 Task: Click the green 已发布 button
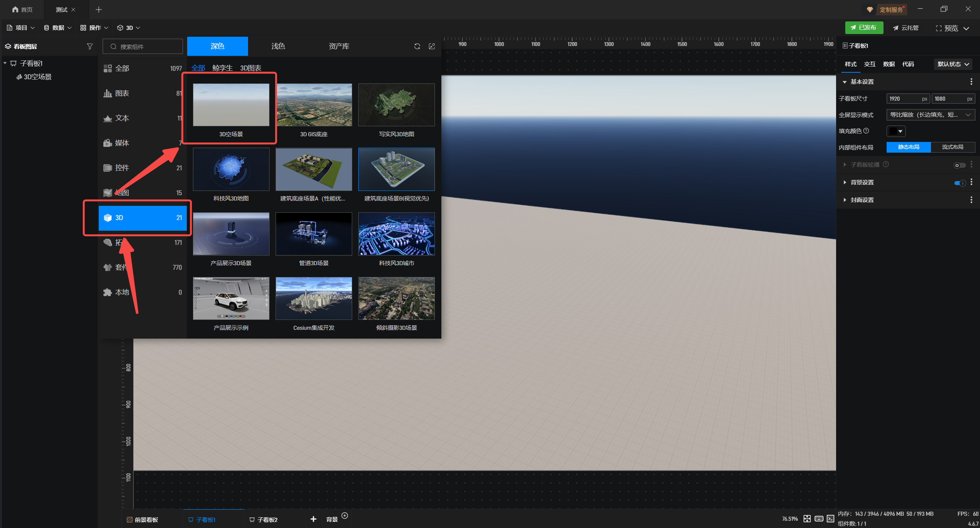pyautogui.click(x=864, y=28)
